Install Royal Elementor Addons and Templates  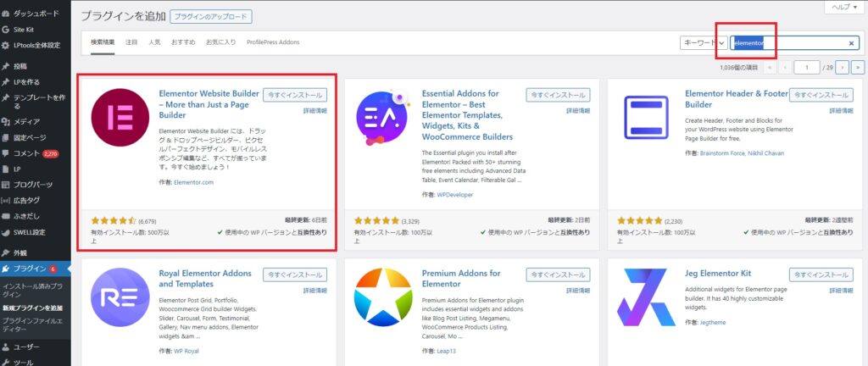(295, 274)
